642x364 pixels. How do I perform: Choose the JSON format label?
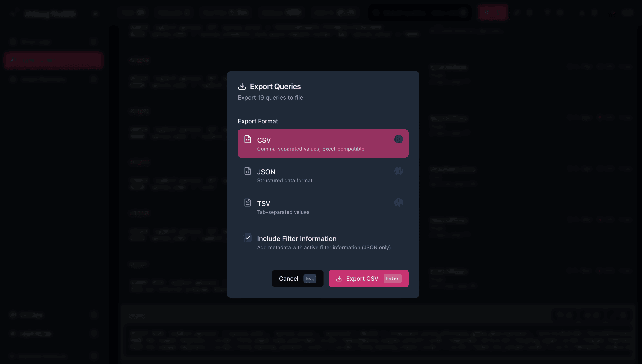coord(266,172)
